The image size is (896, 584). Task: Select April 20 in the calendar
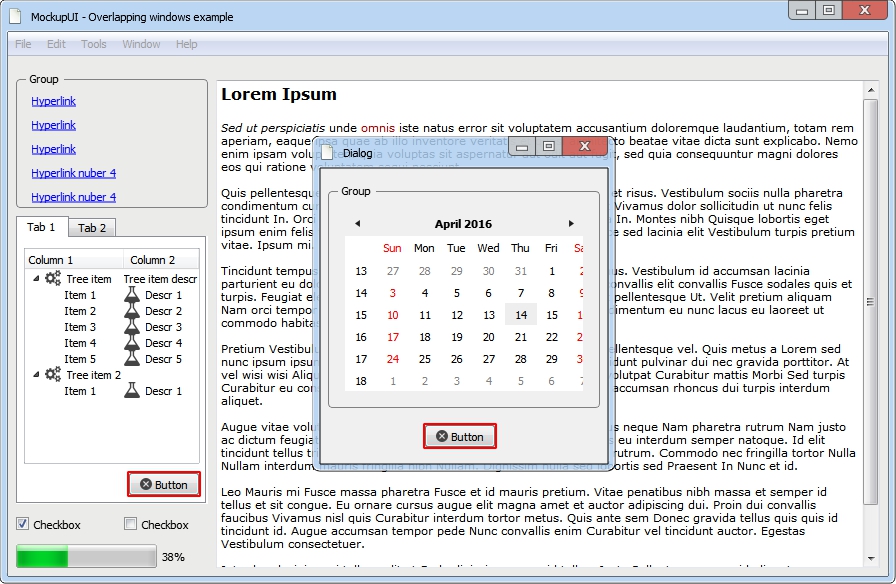(x=488, y=337)
